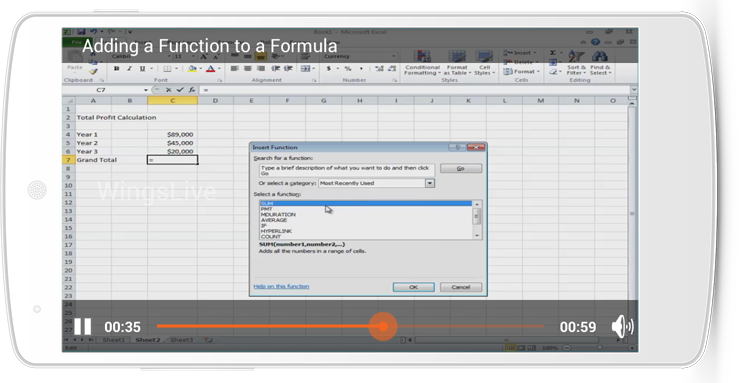This screenshot has width=739, height=383.
Task: Click the Excel Help blue question icon
Action: pyautogui.click(x=596, y=42)
